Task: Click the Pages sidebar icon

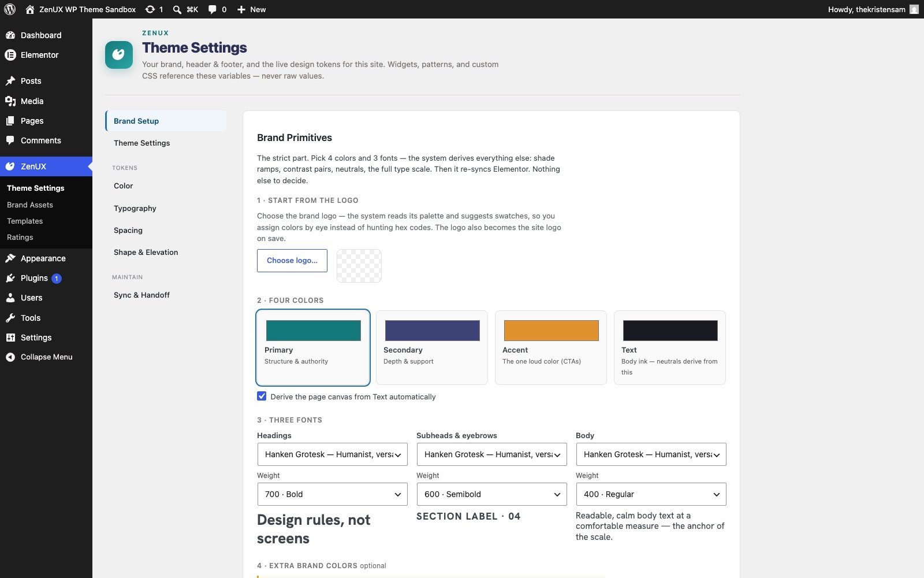Action: point(10,121)
